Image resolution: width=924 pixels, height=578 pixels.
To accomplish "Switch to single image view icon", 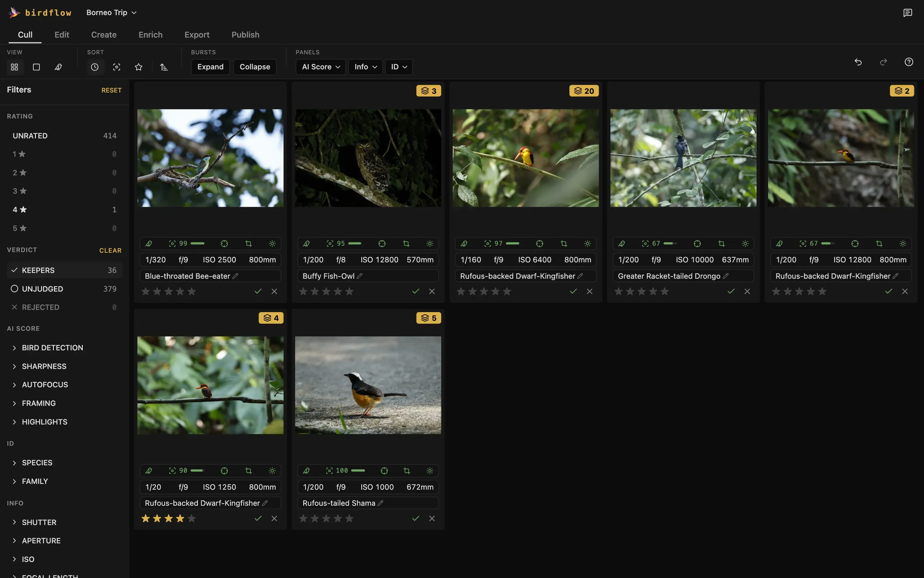I will tap(36, 67).
